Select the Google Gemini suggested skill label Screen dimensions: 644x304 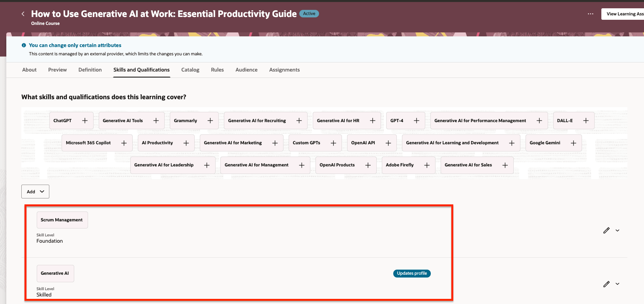545,143
